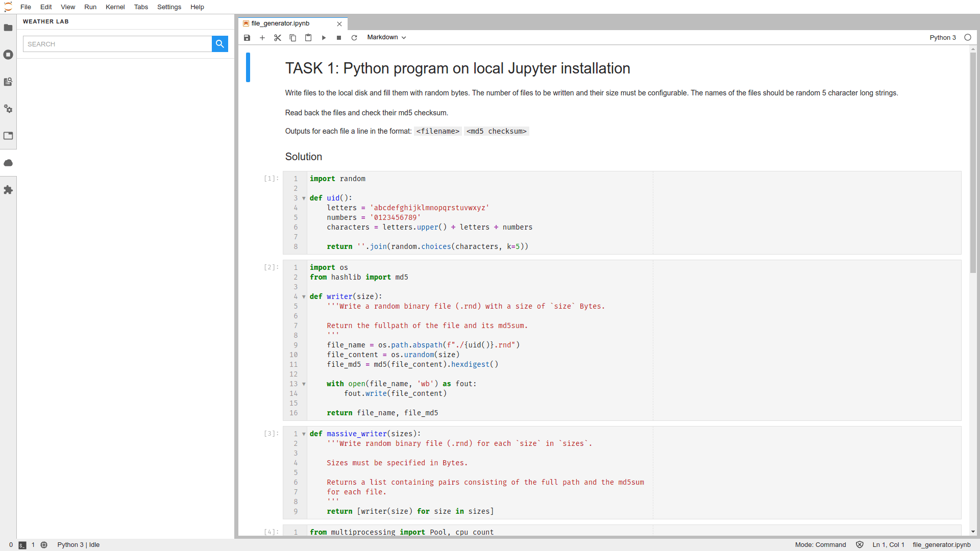Open the Markdown cell type dropdown

pos(386,37)
